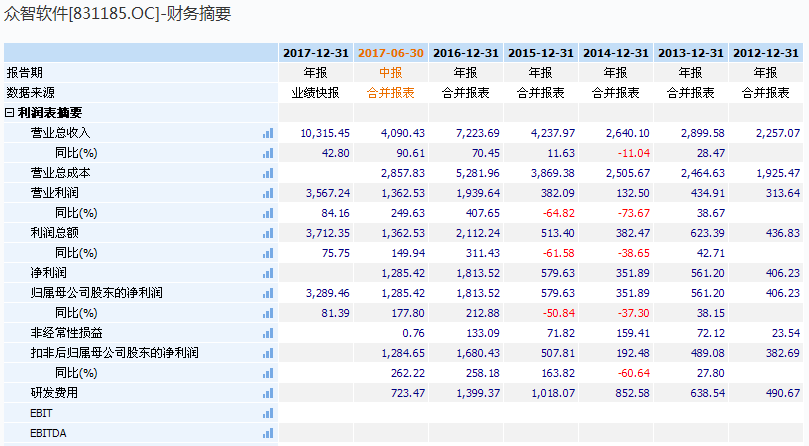Click revenue value 2,257.07
The width and height of the screenshot is (809, 446).
click(778, 133)
